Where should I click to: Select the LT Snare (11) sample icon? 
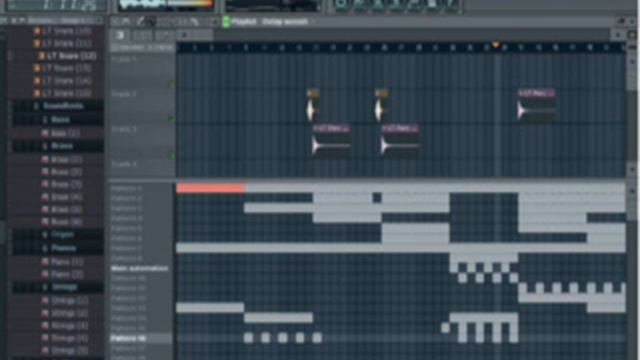pos(37,43)
